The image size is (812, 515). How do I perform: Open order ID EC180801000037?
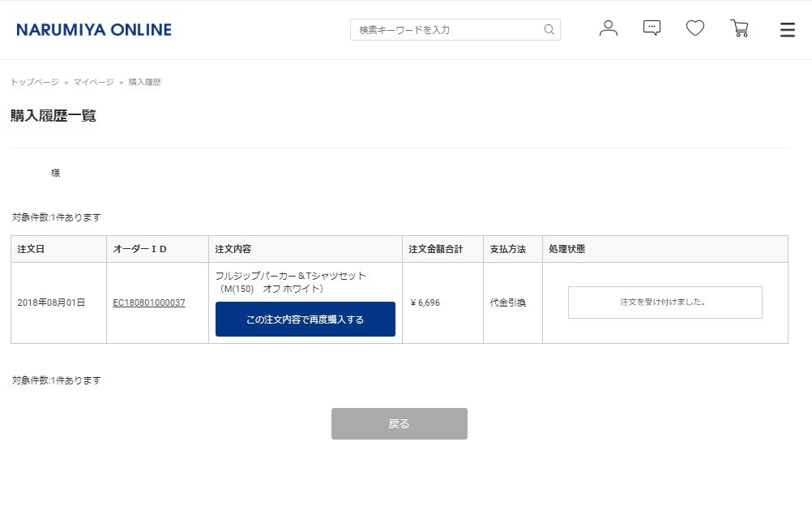pos(149,303)
